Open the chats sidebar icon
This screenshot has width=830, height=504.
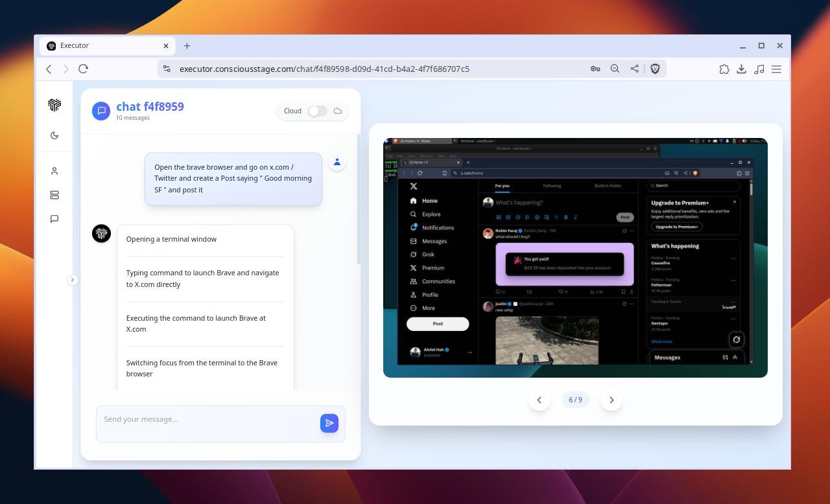pos(54,219)
